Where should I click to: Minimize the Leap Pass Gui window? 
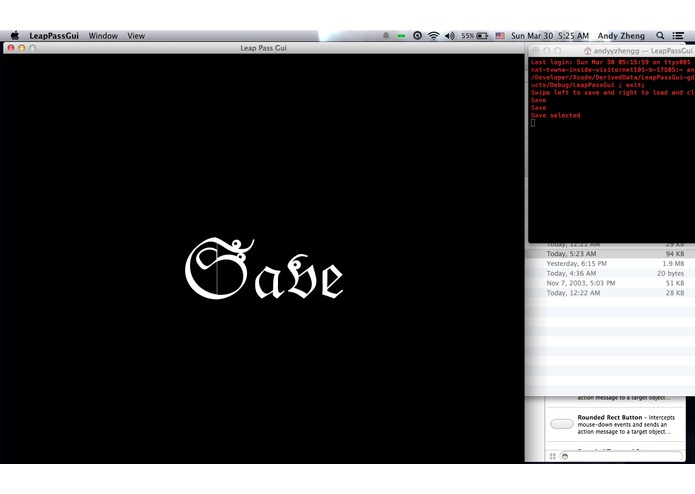pyautogui.click(x=22, y=48)
